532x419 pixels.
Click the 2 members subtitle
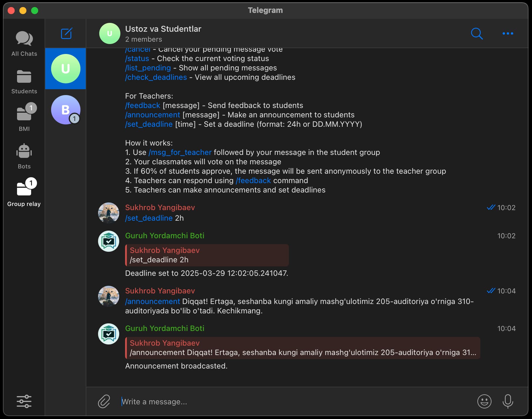[x=144, y=39]
